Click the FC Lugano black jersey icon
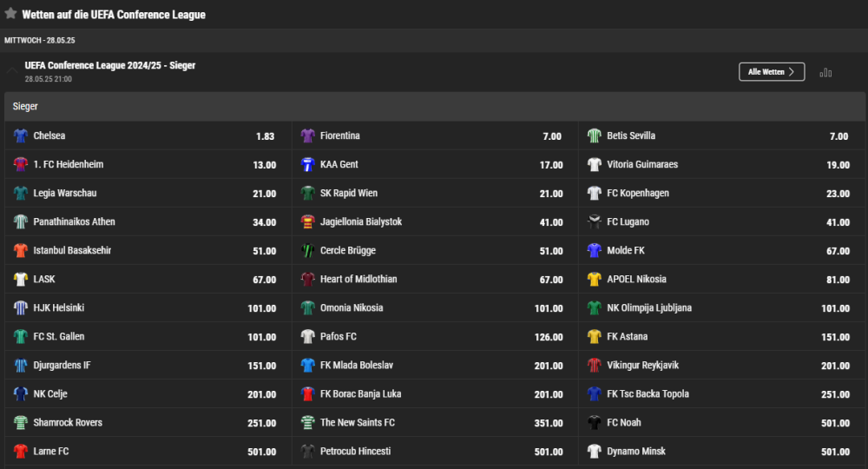868x469 pixels. click(x=594, y=222)
